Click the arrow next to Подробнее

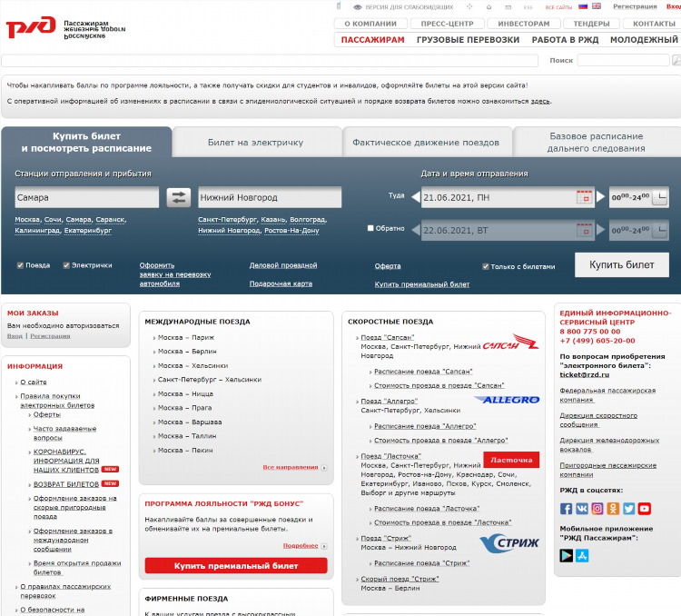coord(324,546)
